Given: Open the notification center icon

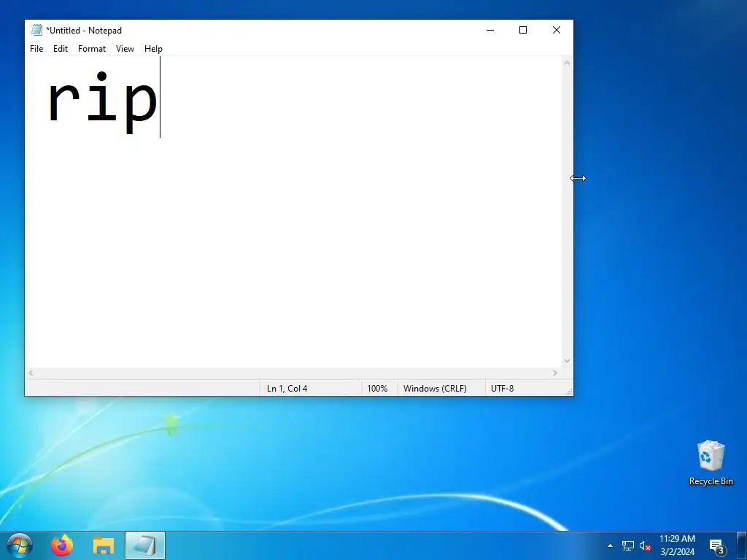Looking at the screenshot, I should click(717, 546).
